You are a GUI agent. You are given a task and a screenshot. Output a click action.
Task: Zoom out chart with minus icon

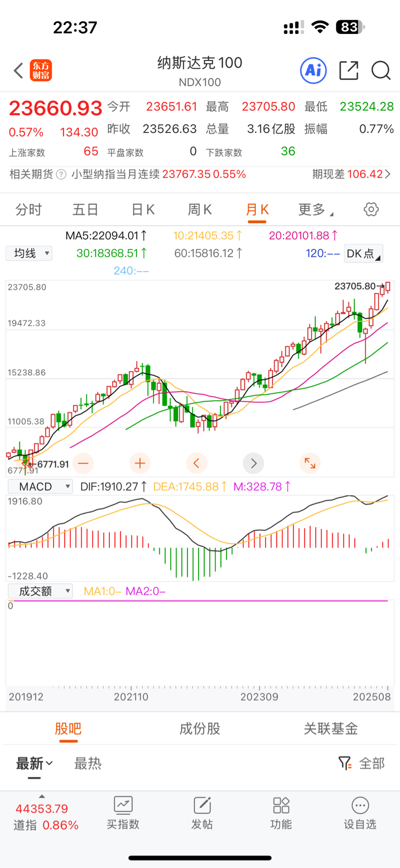(83, 463)
